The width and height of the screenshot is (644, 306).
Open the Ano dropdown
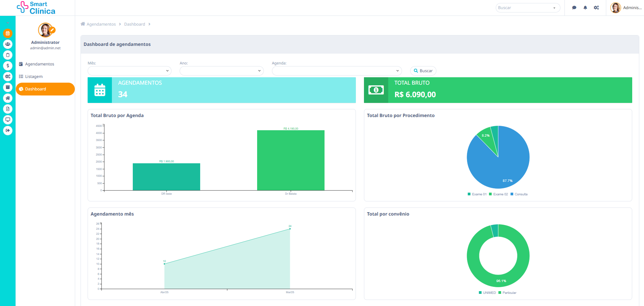point(221,71)
